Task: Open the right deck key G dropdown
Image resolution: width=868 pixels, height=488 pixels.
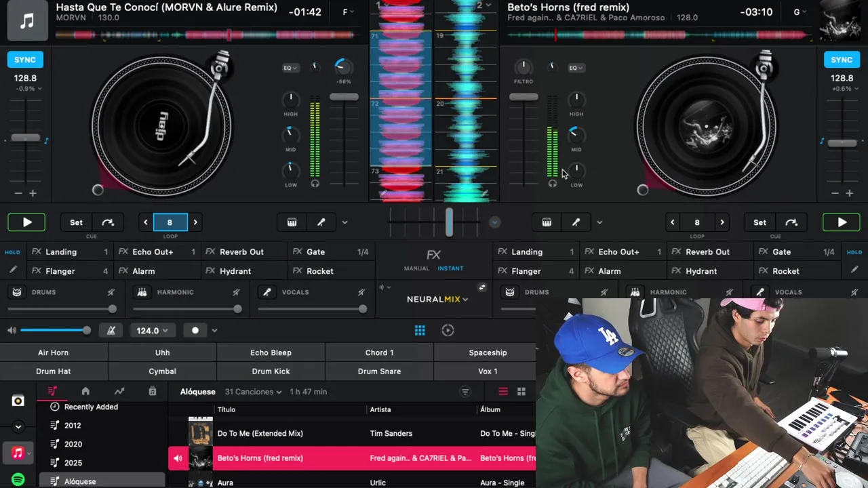Action: pos(800,12)
